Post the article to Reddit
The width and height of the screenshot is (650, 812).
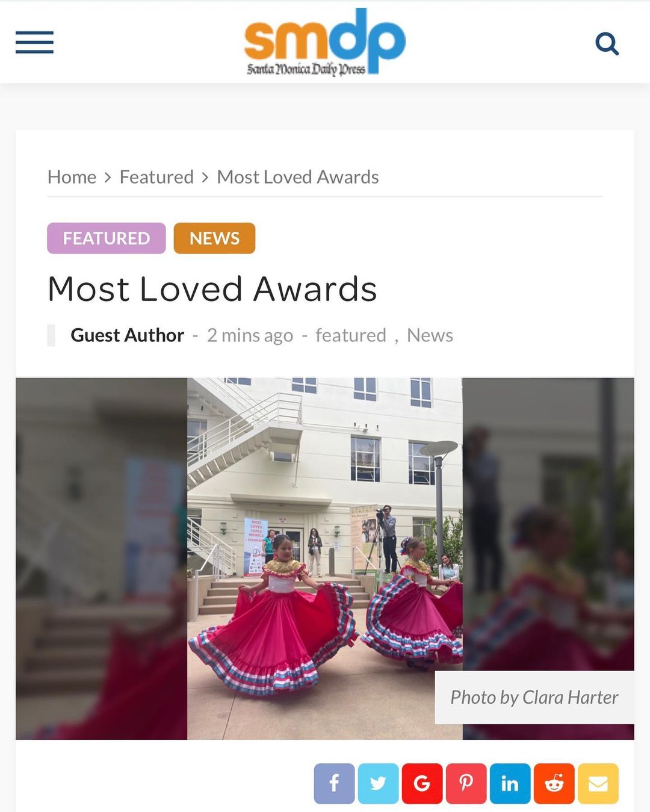coord(554,784)
